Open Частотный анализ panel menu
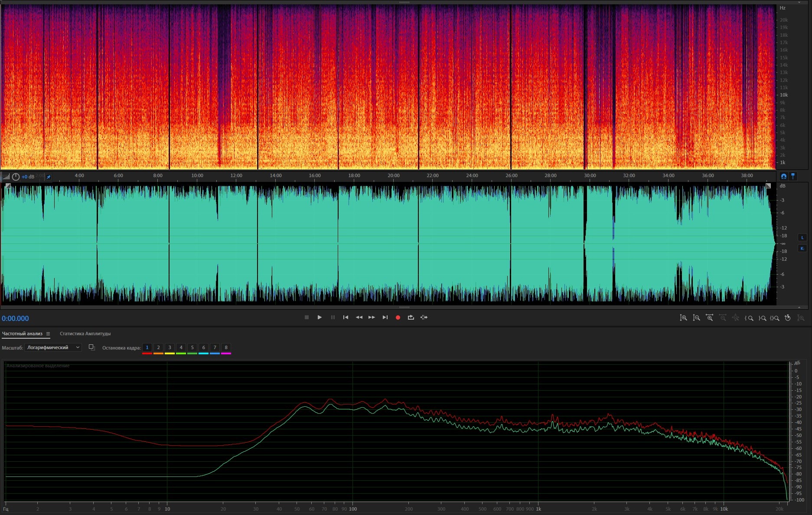The height and width of the screenshot is (515, 812). [x=48, y=334]
